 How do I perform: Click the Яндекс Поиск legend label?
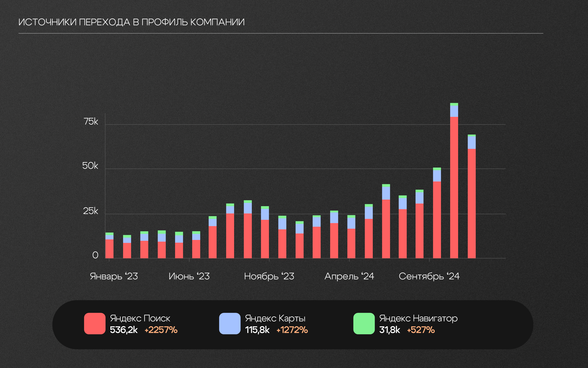140,318
